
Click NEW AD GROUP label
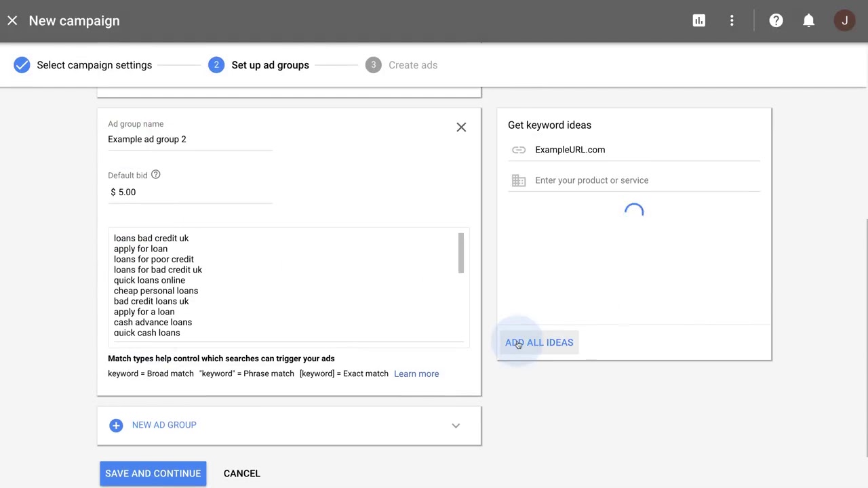point(164,425)
